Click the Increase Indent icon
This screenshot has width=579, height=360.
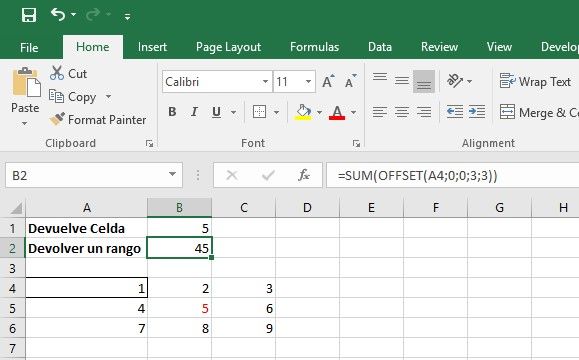point(477,112)
